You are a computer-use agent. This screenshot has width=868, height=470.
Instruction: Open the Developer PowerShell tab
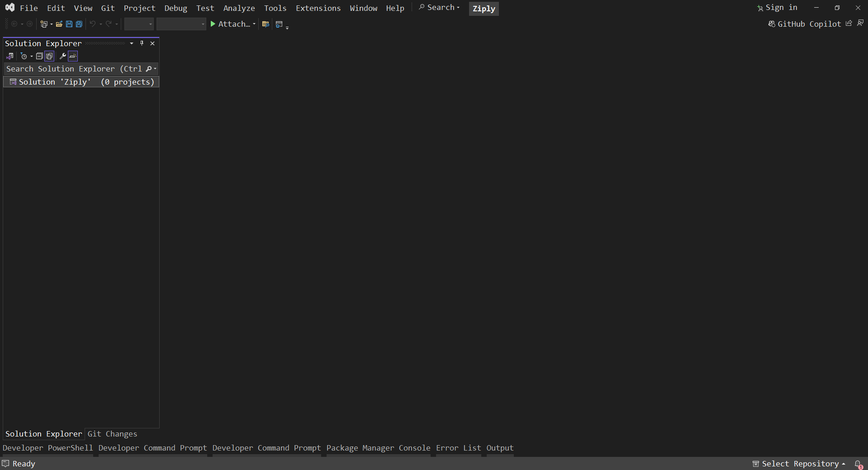coord(47,448)
